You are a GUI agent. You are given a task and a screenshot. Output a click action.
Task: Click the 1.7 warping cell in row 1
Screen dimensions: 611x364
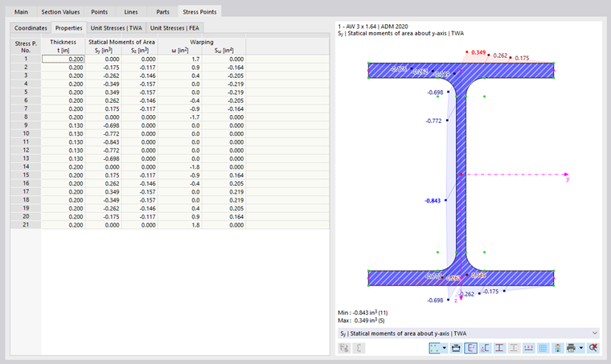[179, 59]
